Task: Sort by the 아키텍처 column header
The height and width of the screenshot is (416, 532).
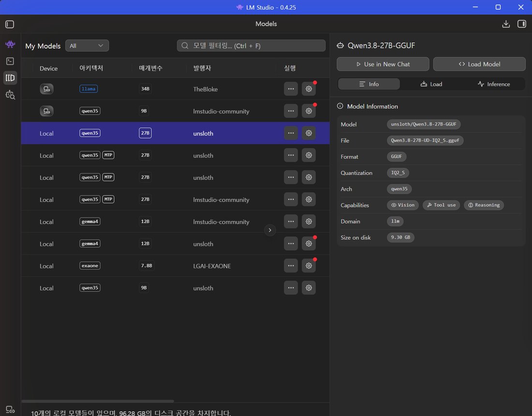Action: tap(91, 68)
